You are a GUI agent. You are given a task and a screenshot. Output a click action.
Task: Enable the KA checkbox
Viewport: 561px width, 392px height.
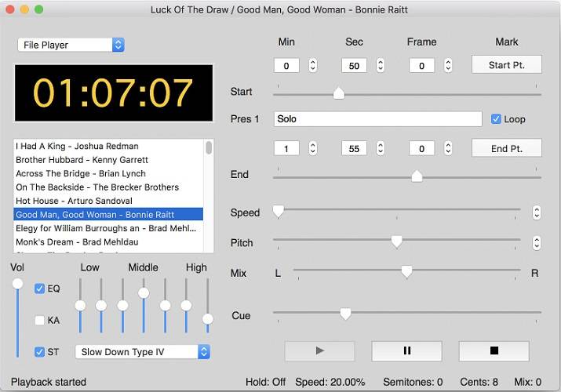pos(39,320)
